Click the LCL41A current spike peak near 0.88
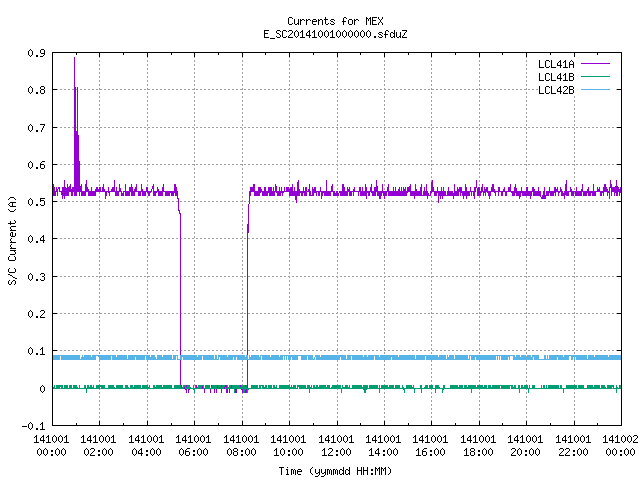Image resolution: width=640 pixels, height=480 pixels. point(74,58)
